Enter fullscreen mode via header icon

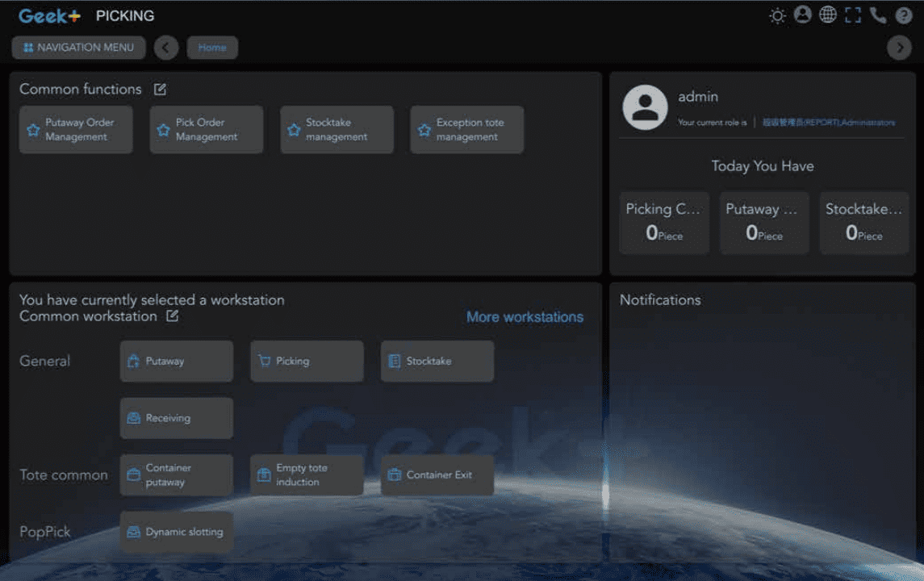point(853,15)
